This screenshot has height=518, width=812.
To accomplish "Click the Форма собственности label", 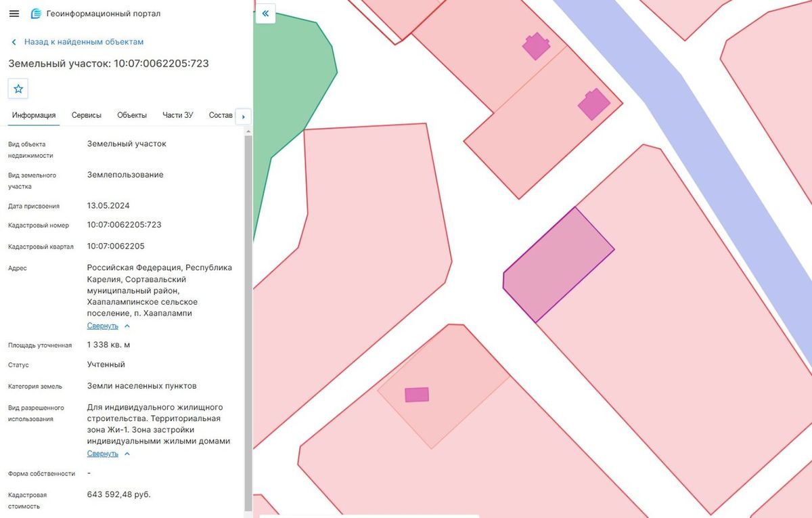I will point(42,474).
